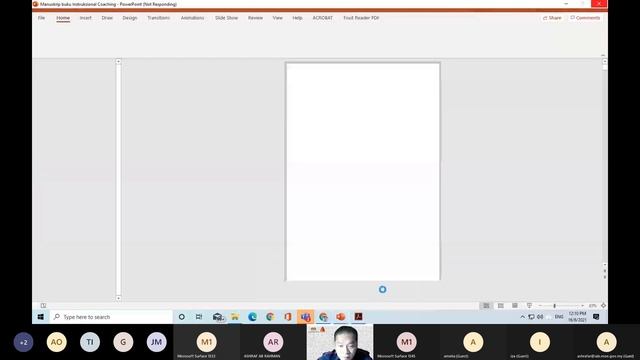This screenshot has height=360, width=640.
Task: Open Task View from the taskbar
Action: pyautogui.click(x=199, y=317)
